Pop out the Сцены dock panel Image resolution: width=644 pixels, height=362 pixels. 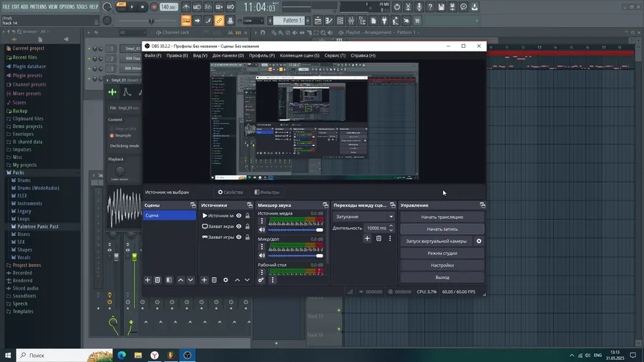tap(193, 205)
